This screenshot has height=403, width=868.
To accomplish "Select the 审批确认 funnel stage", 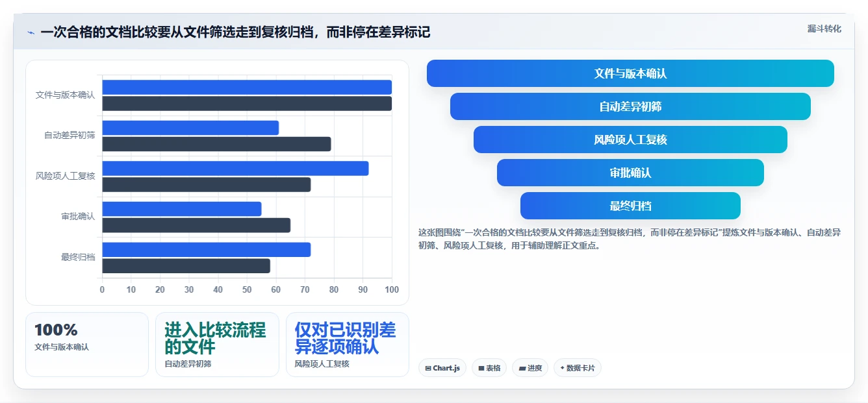I will coord(630,173).
